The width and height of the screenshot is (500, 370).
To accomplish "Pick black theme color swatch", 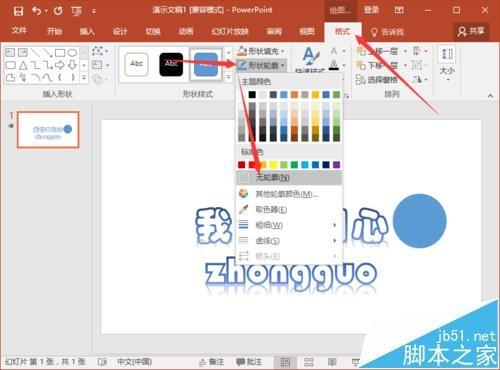I will [252, 95].
